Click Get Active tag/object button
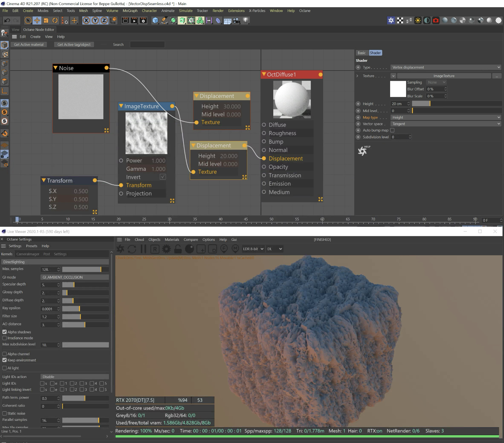Image resolution: width=504 pixels, height=443 pixels. [x=74, y=45]
